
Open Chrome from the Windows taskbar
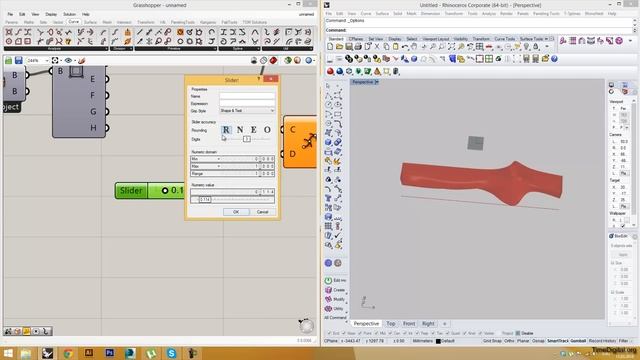point(68,353)
